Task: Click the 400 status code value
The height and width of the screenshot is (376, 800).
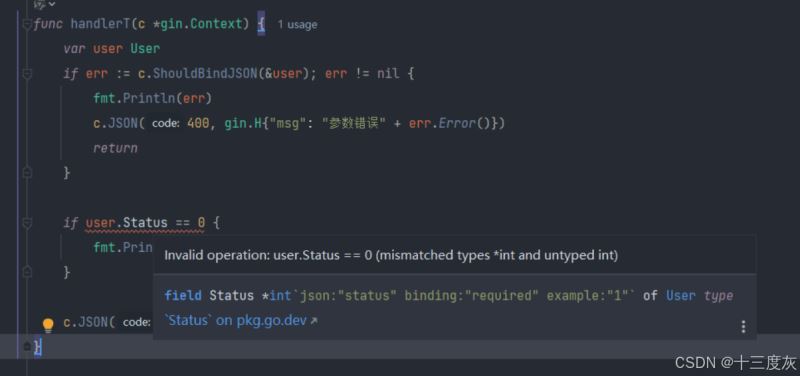Action: point(197,123)
